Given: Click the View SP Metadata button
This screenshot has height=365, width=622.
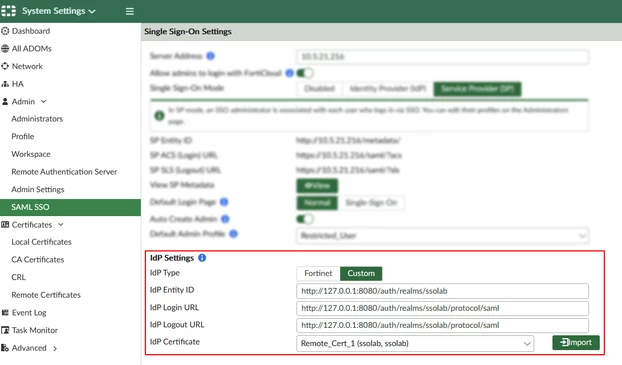Looking at the screenshot, I should (317, 186).
